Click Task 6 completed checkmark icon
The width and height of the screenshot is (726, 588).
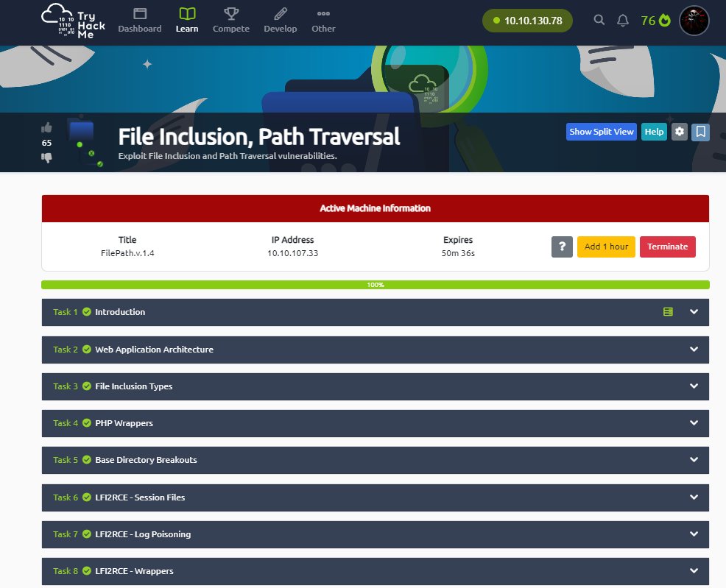tap(87, 497)
